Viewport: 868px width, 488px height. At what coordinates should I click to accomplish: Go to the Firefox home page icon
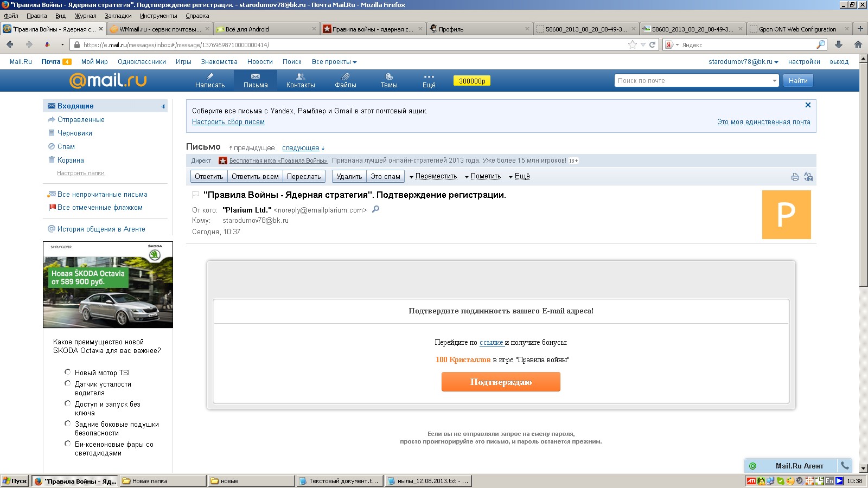858,44
